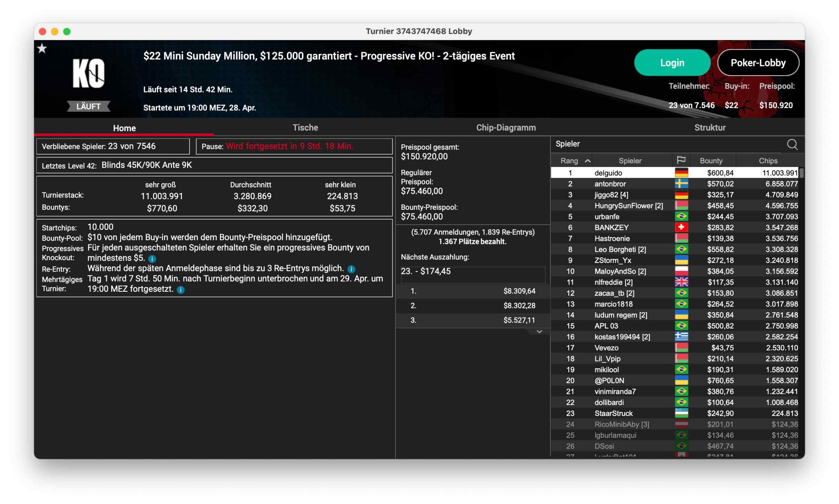Image resolution: width=839 pixels, height=504 pixels.
Task: Click Rang column sort arrow
Action: [587, 161]
